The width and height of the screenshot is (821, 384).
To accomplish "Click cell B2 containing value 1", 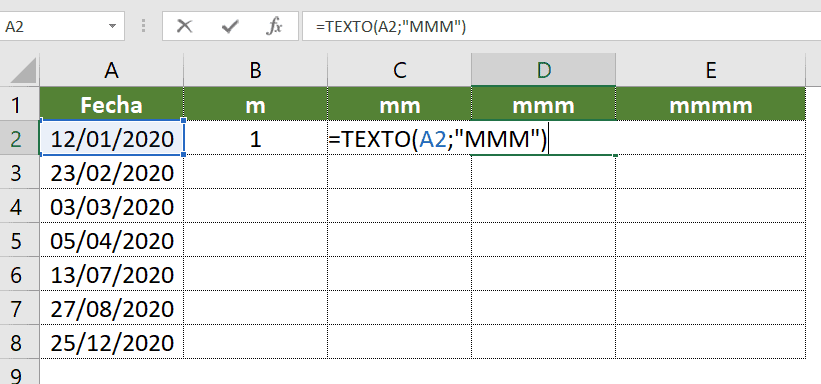I will click(256, 138).
